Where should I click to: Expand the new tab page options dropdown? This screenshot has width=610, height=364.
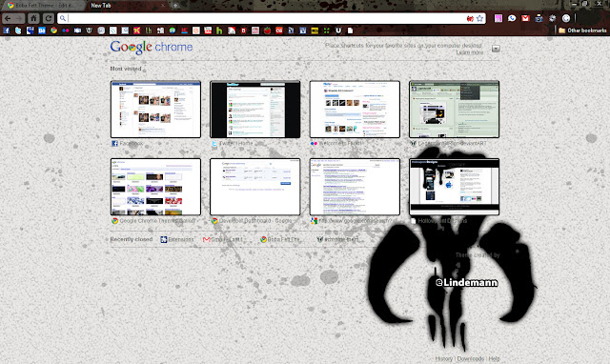coord(496,49)
